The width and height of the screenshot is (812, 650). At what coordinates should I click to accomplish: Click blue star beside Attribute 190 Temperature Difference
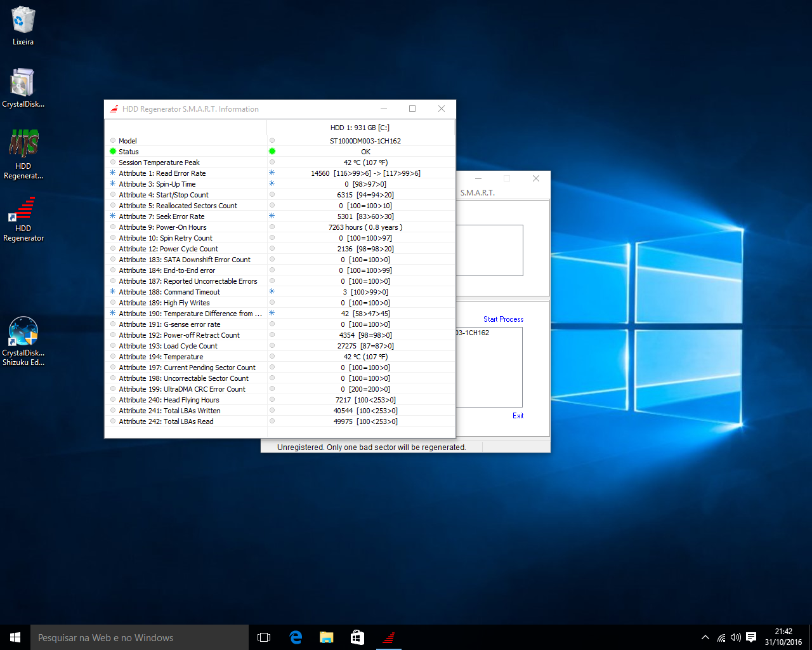click(x=113, y=313)
